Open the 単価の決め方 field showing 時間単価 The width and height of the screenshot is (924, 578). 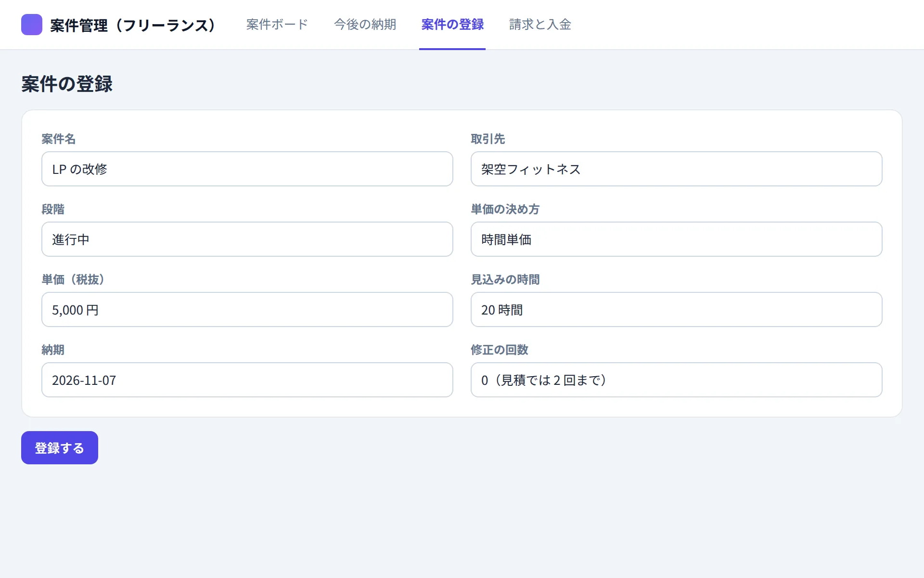coord(676,239)
